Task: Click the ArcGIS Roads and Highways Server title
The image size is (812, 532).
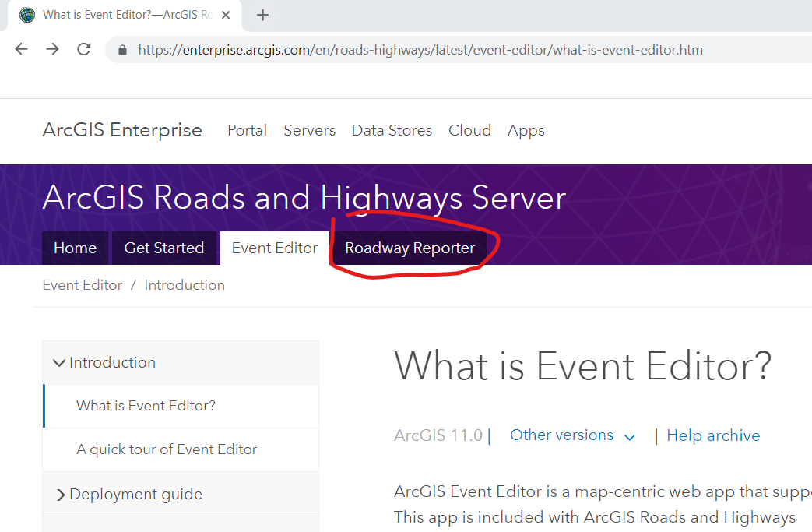Action: click(304, 198)
